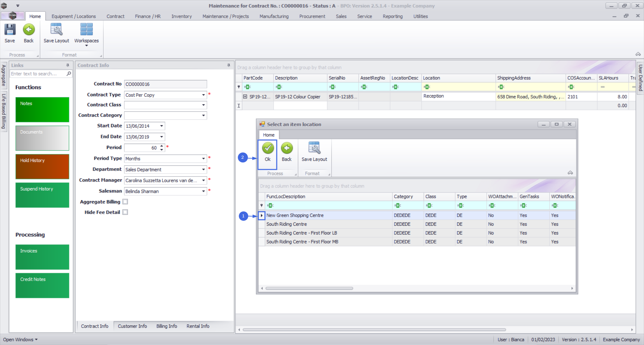This screenshot has height=345, width=644.
Task: Click the pin icon on Contract Info panel
Action: [229, 65]
